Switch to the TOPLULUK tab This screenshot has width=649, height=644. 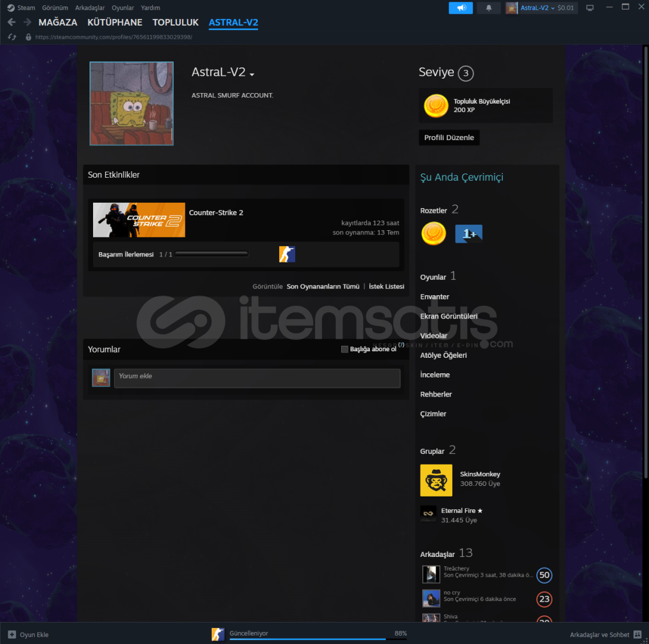tap(175, 22)
